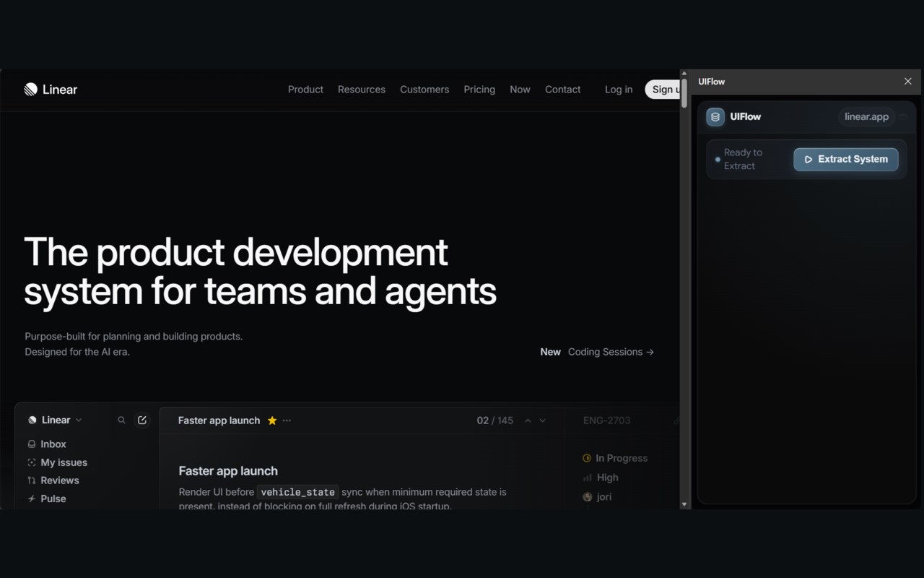The width and height of the screenshot is (924, 578).
Task: Click the Faster app launch issue heading
Action: click(x=228, y=471)
